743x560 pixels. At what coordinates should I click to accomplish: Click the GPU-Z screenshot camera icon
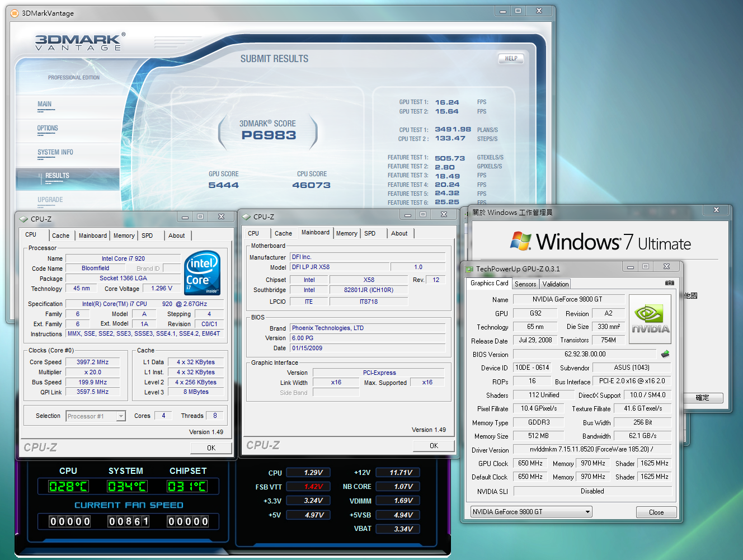coord(669,283)
